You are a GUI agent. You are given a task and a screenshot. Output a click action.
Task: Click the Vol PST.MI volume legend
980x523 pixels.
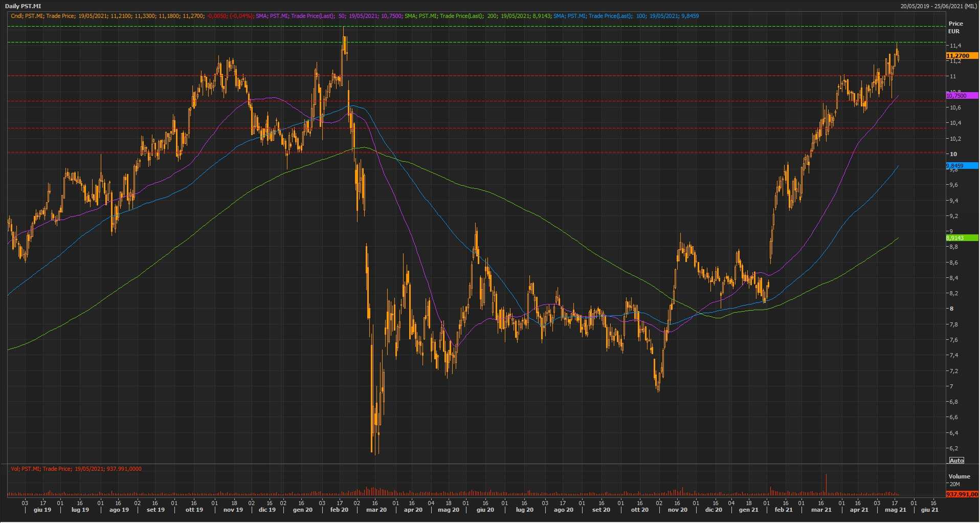tap(76, 469)
